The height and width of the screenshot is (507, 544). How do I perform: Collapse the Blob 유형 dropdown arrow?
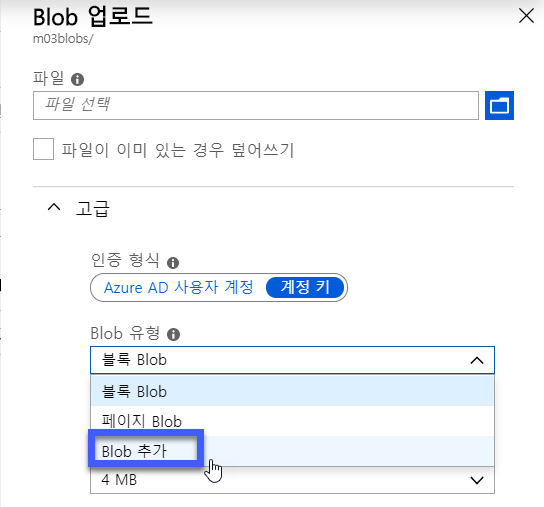pyautogui.click(x=477, y=361)
